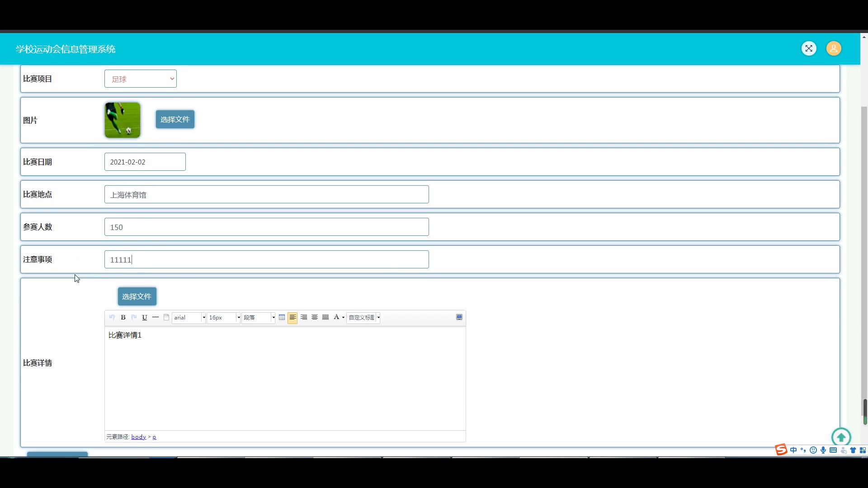
Task: Select the align left icon
Action: tap(292, 317)
